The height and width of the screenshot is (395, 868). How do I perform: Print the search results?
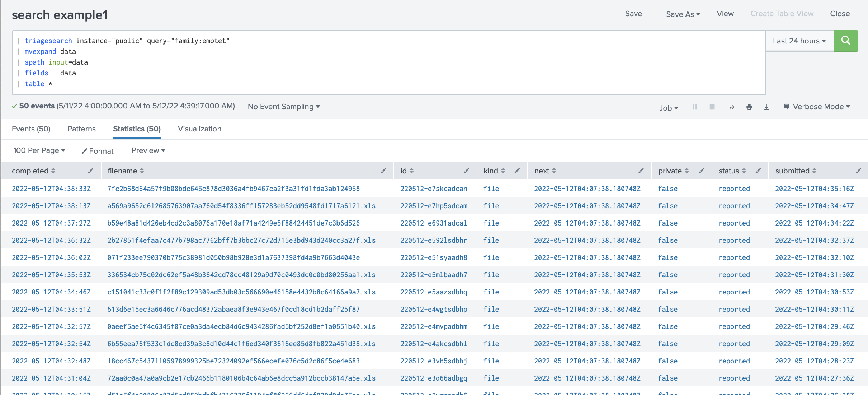coord(749,107)
